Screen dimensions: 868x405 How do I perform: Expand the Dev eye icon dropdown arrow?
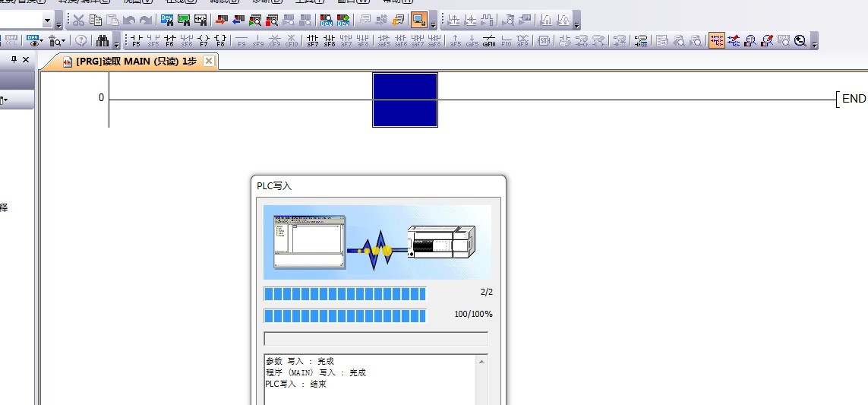(42, 41)
